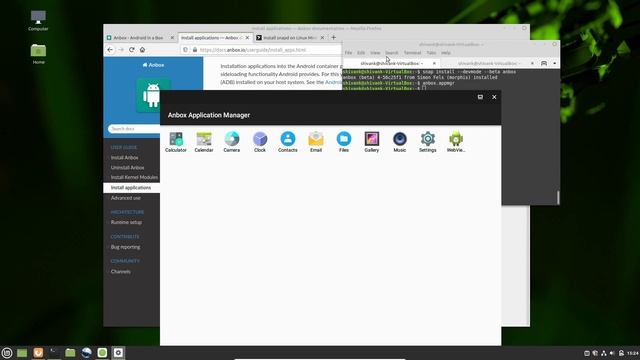Screen dimensions: 640x360
Task: Launch the Music app in Anbox
Action: coord(400,142)
